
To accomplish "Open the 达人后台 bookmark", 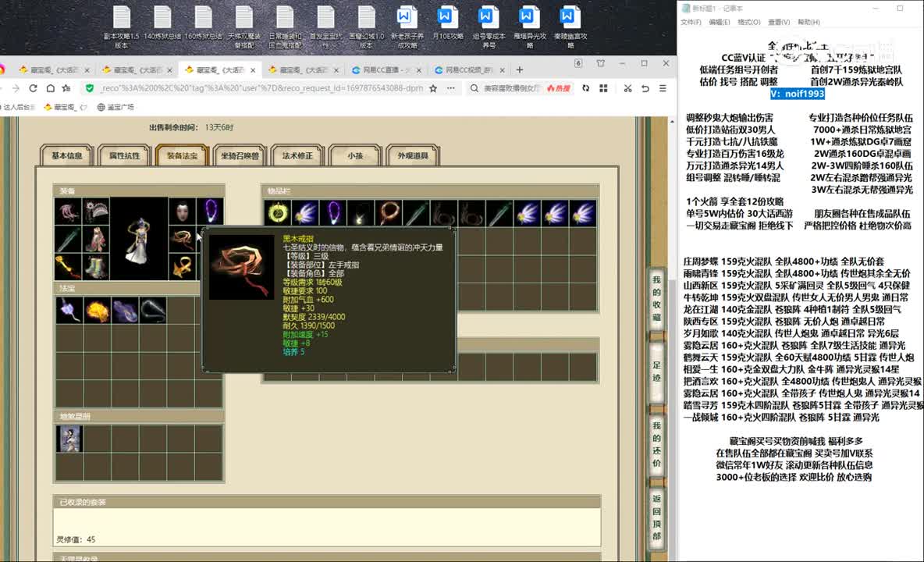I will coord(18,107).
